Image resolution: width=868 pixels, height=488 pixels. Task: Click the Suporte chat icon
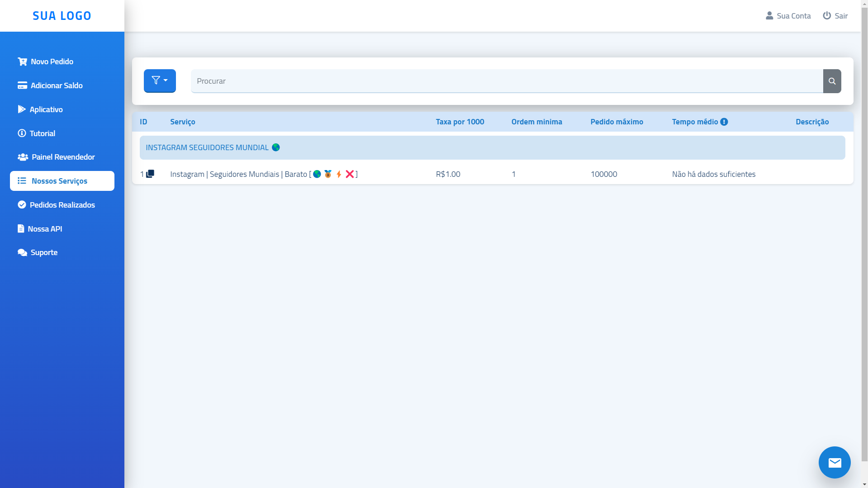22,252
